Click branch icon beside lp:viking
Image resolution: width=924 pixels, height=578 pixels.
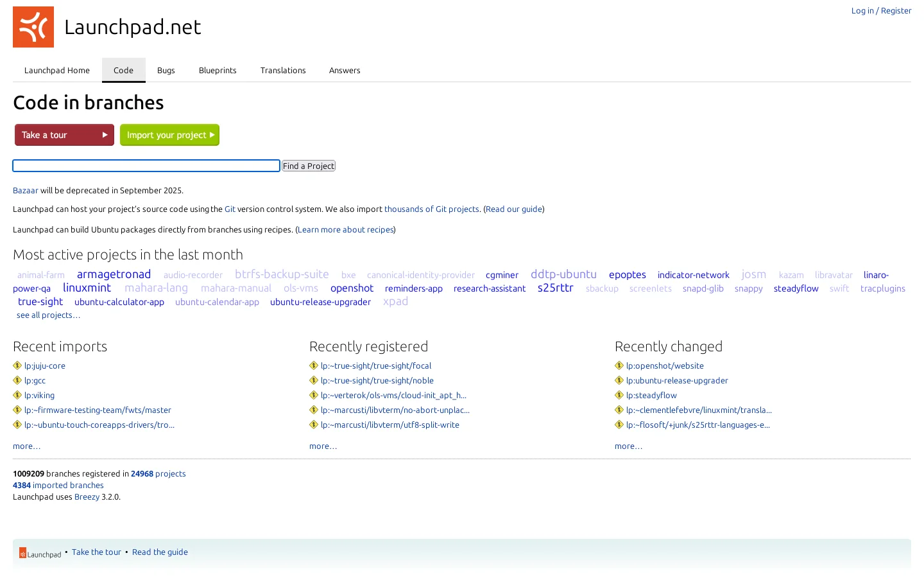(x=17, y=395)
